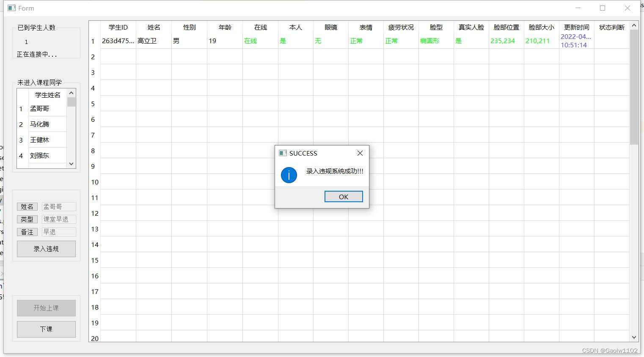Click student ID cell 263d475...
The height and width of the screenshot is (357, 644).
tap(118, 41)
